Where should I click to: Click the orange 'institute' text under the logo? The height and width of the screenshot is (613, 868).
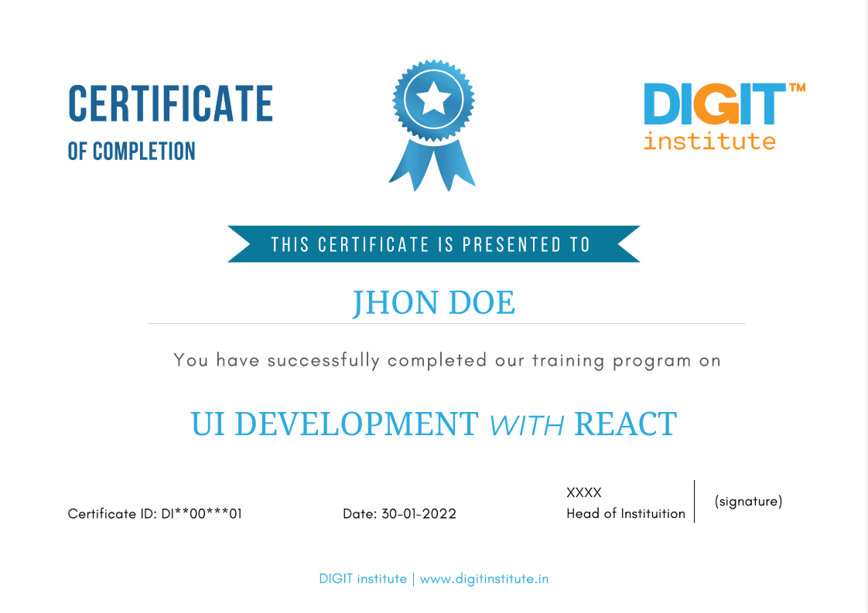[709, 141]
